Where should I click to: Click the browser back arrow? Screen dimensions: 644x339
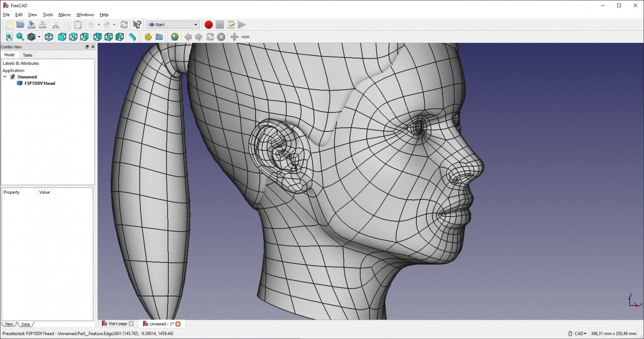188,37
